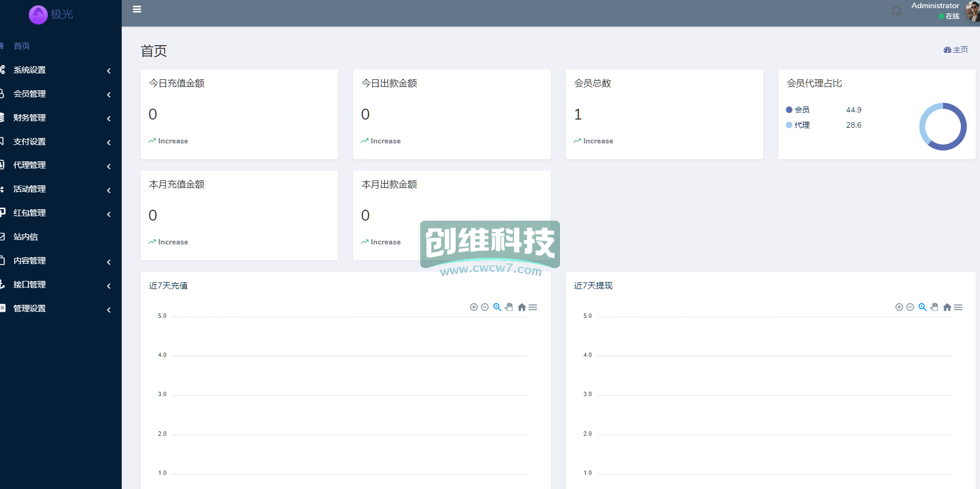Click the 首页 page heading

point(154,51)
